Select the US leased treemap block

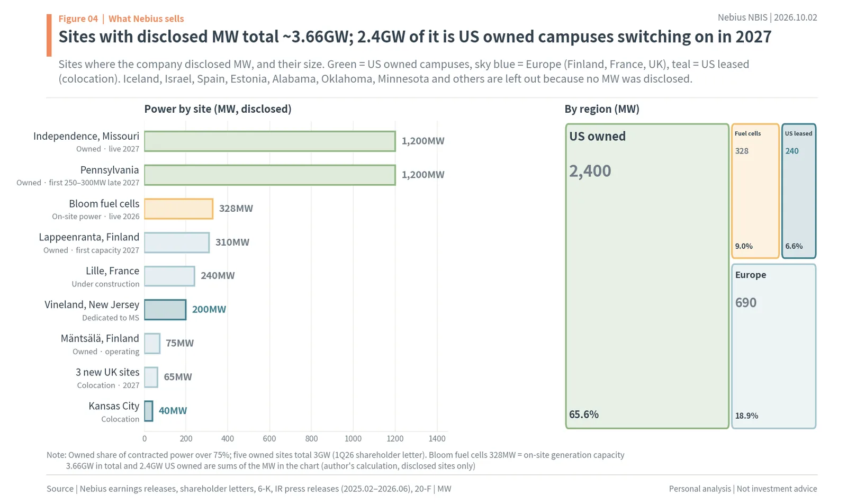(799, 191)
